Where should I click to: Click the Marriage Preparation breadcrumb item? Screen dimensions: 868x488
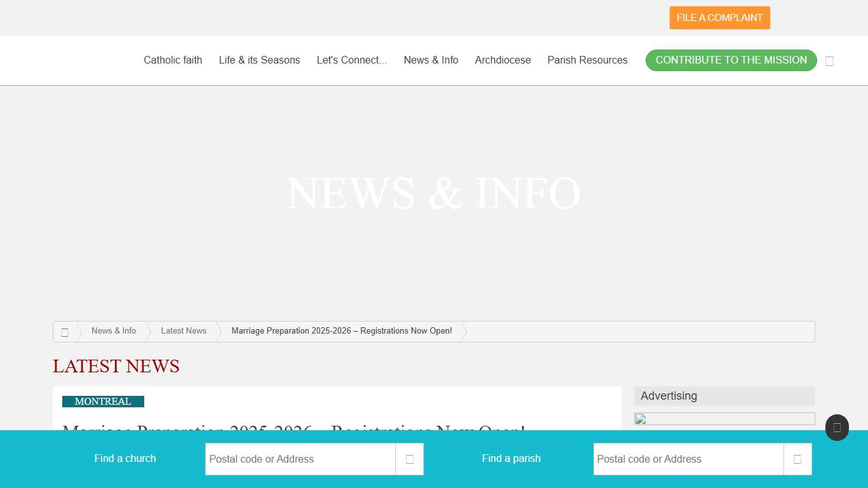[x=342, y=331]
